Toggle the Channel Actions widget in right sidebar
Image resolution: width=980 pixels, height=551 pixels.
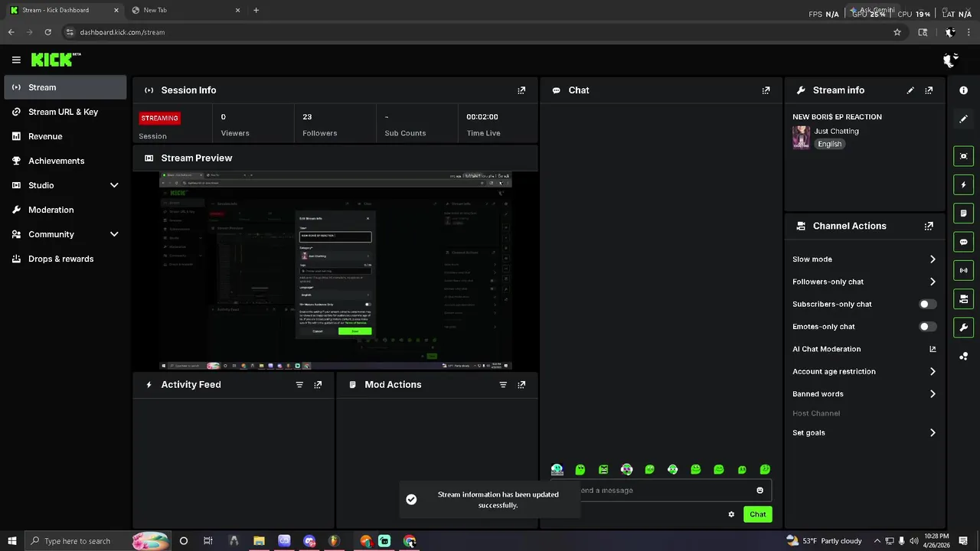(963, 298)
